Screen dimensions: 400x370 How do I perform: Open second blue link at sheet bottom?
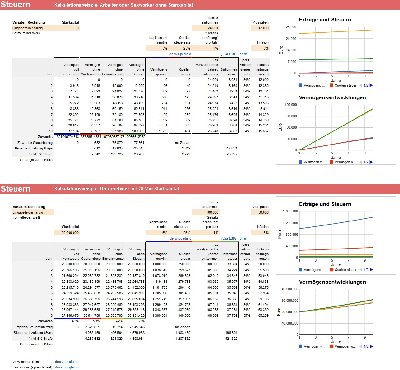[x=67, y=367]
